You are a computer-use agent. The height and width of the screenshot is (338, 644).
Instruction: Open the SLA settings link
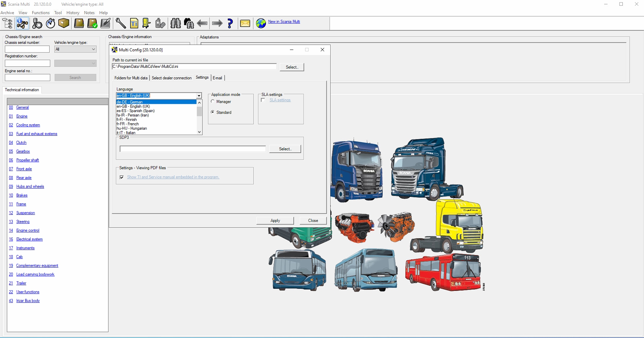click(x=280, y=100)
